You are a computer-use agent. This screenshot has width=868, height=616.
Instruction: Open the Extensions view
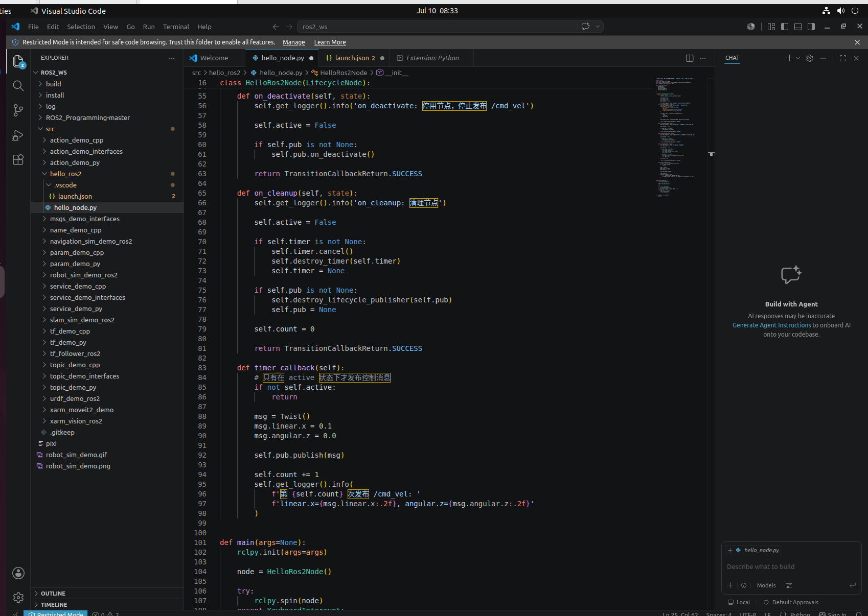pyautogui.click(x=18, y=160)
